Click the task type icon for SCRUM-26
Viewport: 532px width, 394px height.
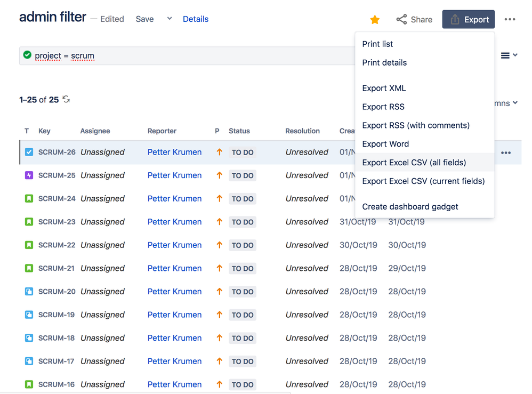click(x=28, y=152)
